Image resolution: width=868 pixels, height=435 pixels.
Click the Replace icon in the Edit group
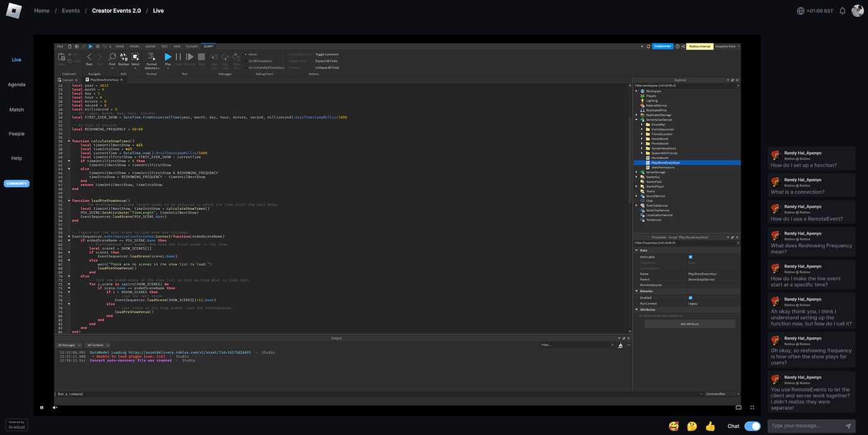pos(123,58)
